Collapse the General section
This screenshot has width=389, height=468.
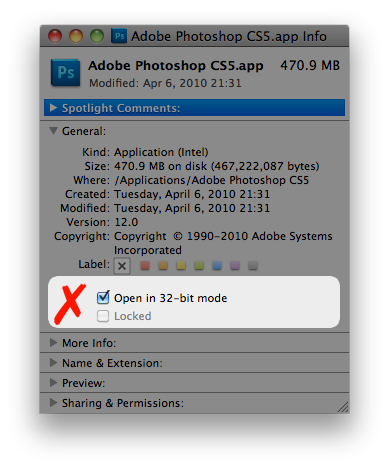53,130
